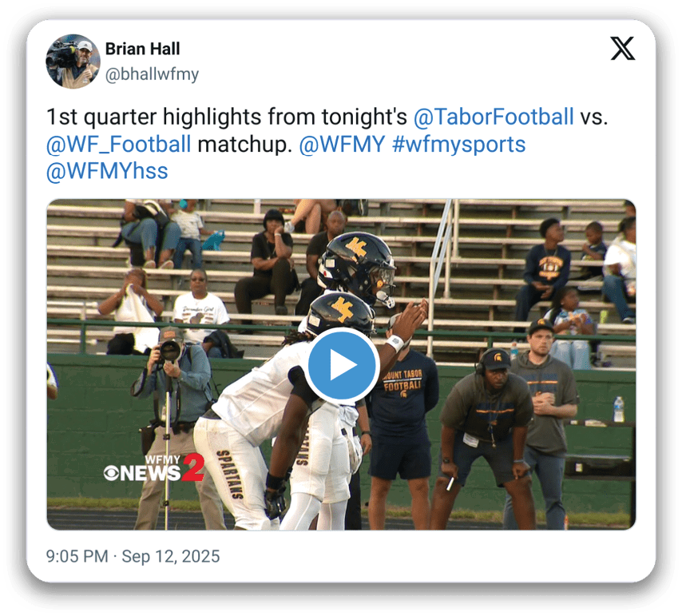Click the 9:05 PM timestamp
This screenshot has height=616, width=682.
pyautogui.click(x=77, y=556)
